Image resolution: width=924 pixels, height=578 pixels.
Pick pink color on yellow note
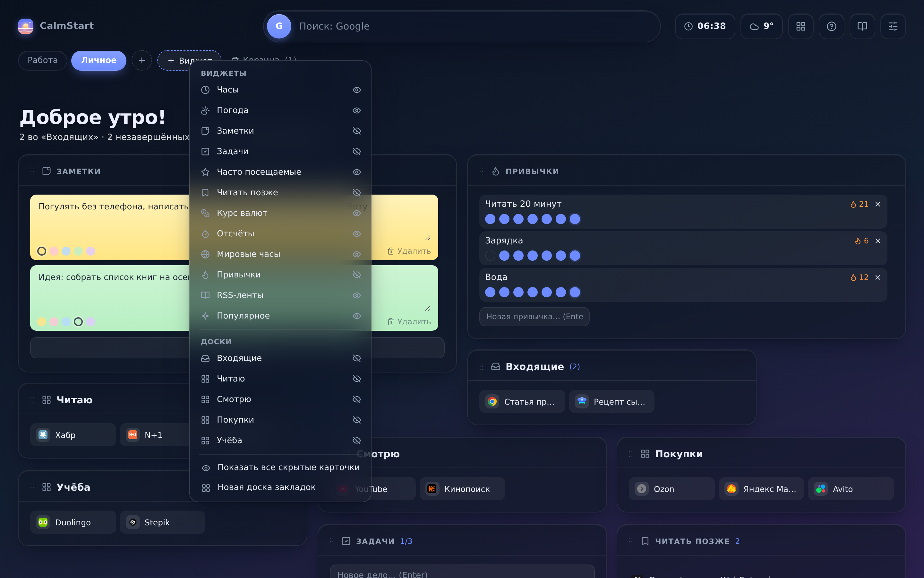click(x=54, y=251)
